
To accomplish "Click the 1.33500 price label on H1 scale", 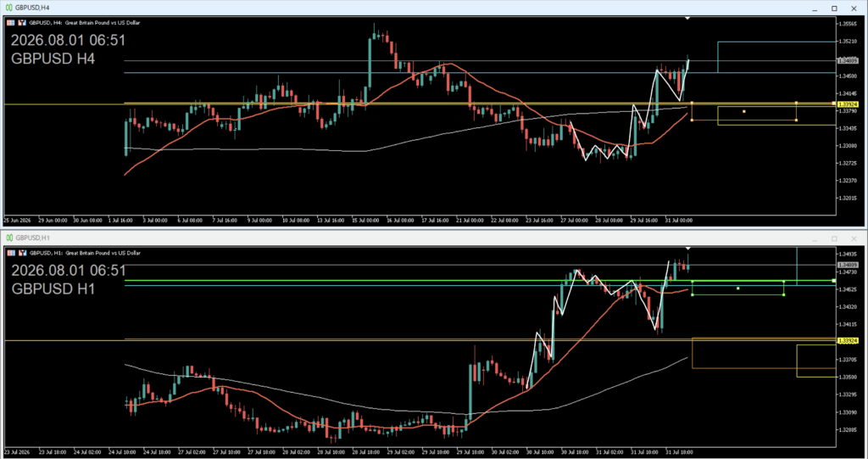I will pyautogui.click(x=848, y=377).
